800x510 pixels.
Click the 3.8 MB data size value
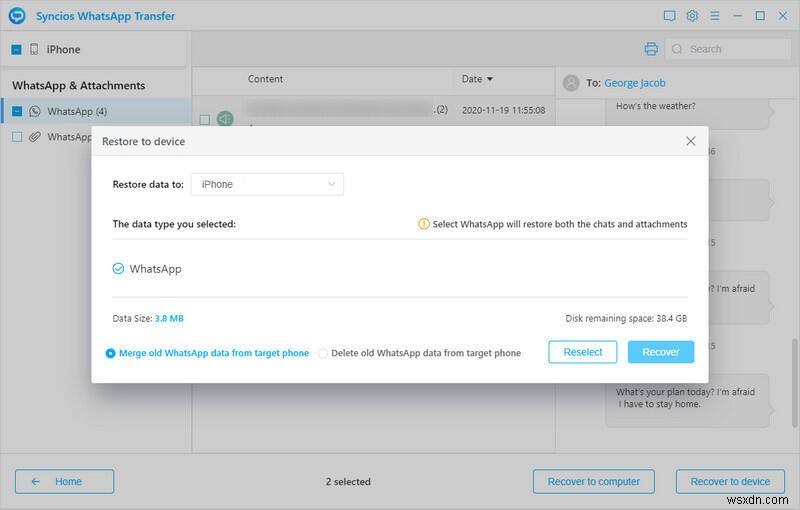(x=169, y=318)
